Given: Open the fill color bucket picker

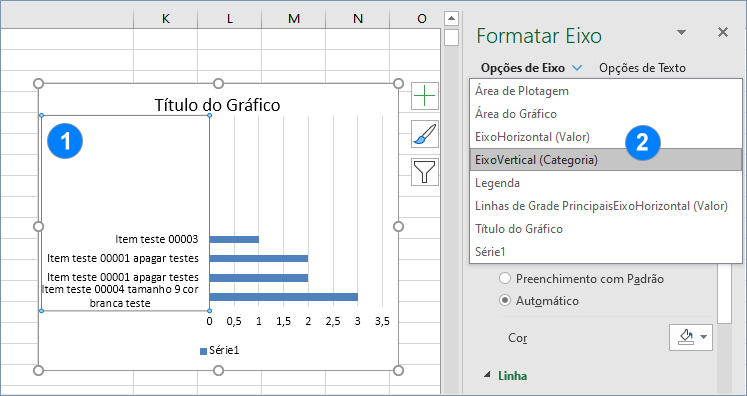Looking at the screenshot, I should [691, 337].
